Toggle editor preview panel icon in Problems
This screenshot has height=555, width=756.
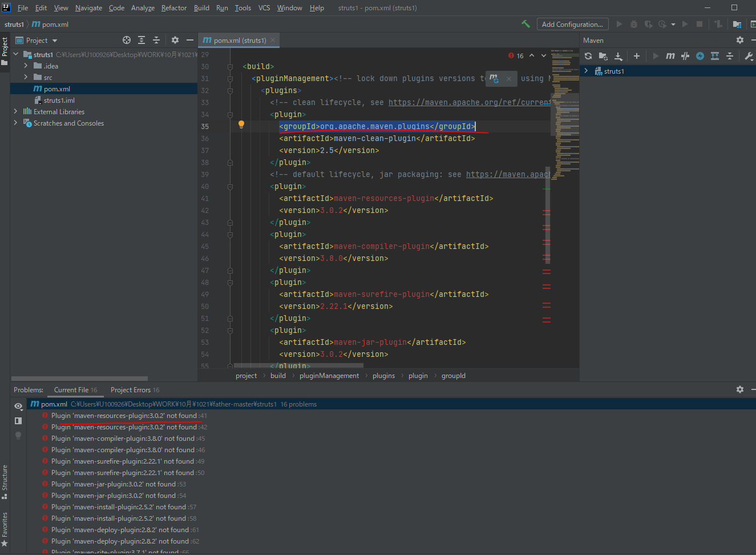(x=18, y=421)
